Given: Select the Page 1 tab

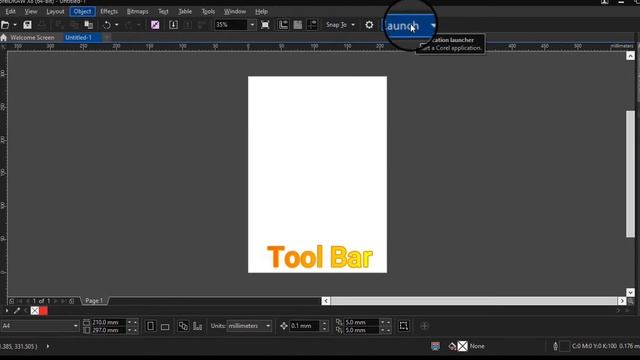Looking at the screenshot, I should [x=94, y=301].
